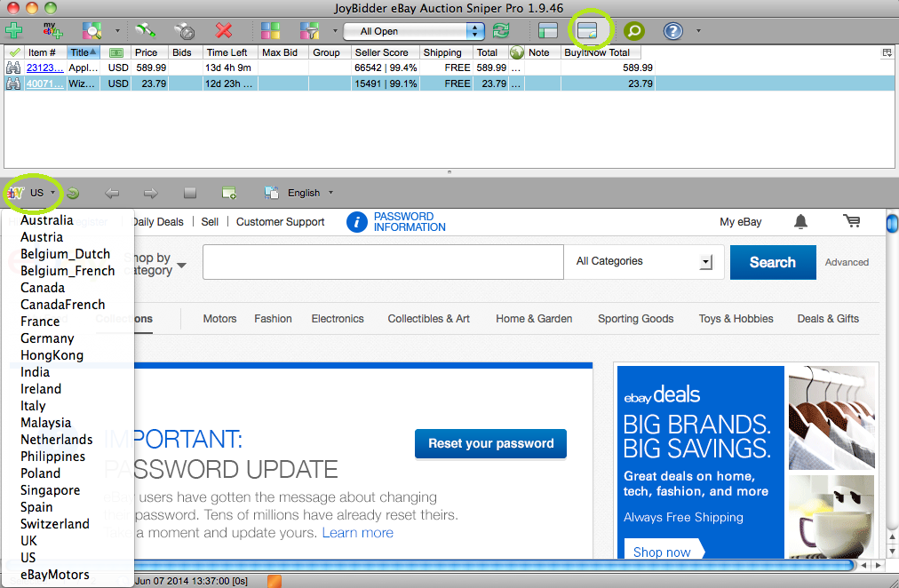
Task: Open the Learn more link
Action: click(x=358, y=532)
